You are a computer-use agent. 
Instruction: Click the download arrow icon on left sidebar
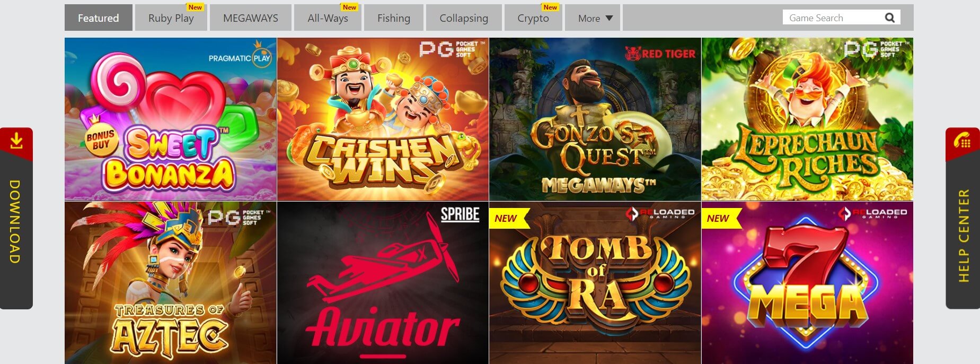(x=16, y=141)
